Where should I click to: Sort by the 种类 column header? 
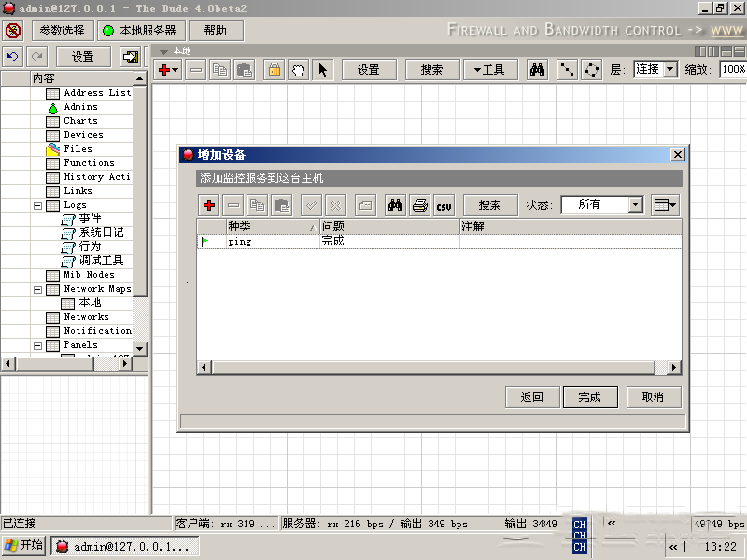pos(271,227)
